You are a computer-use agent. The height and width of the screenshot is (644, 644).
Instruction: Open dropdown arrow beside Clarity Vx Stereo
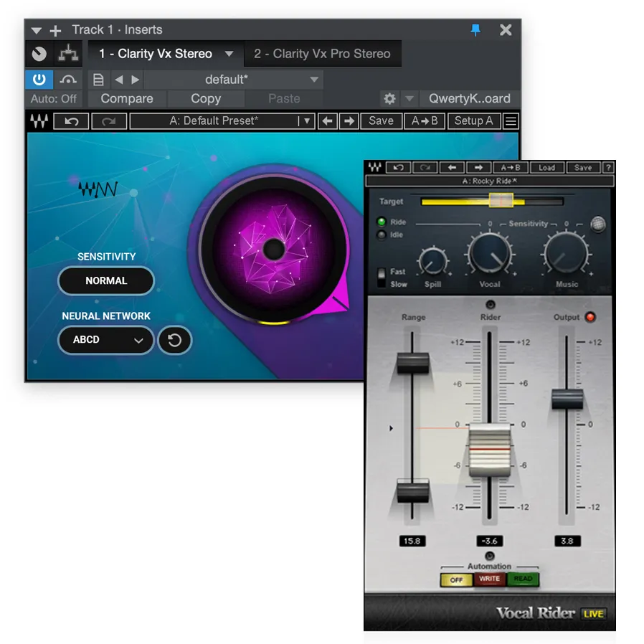(229, 54)
